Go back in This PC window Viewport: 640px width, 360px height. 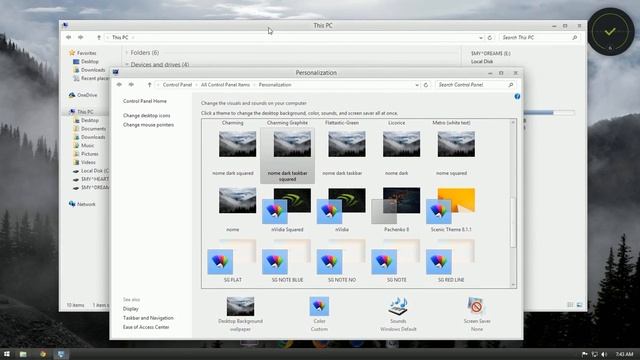(x=68, y=37)
